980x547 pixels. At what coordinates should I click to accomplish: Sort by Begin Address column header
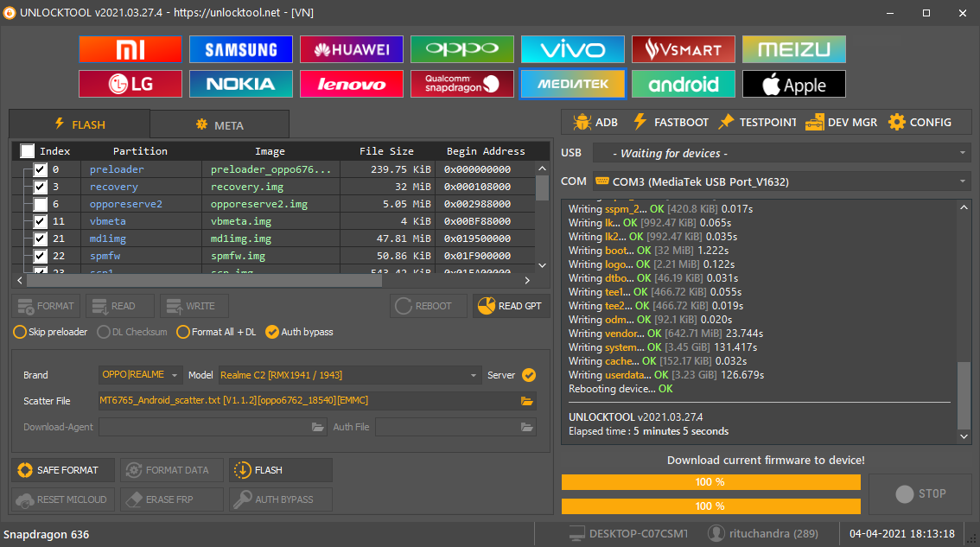[x=486, y=150]
